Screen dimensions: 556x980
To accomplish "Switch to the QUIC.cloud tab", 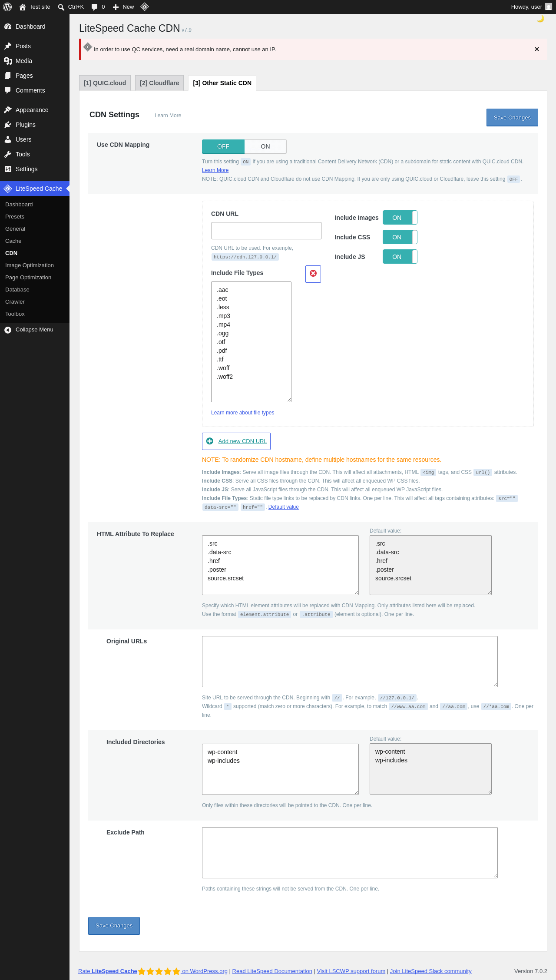I will [105, 83].
